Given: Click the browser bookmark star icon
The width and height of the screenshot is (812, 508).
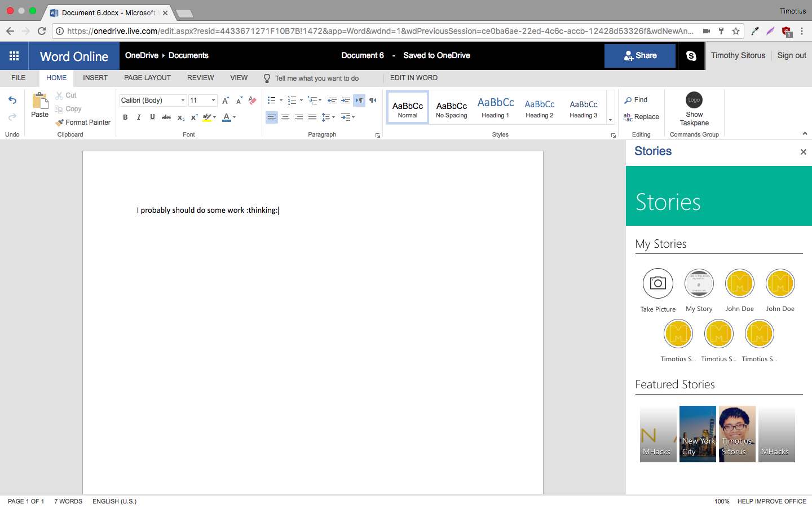Looking at the screenshot, I should (736, 31).
